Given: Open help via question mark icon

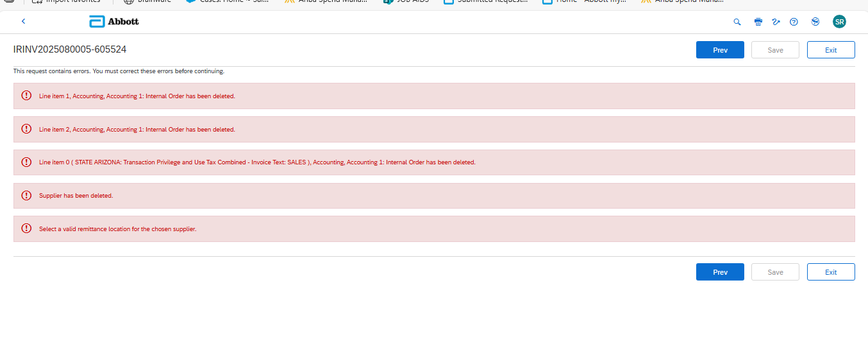Looking at the screenshot, I should point(794,22).
